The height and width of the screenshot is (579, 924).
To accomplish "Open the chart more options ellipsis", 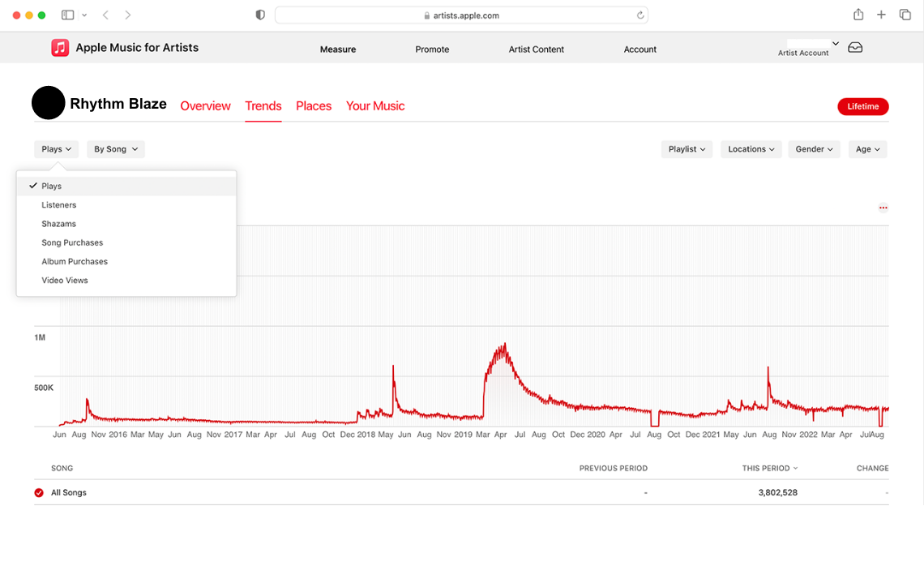I will [x=883, y=208].
